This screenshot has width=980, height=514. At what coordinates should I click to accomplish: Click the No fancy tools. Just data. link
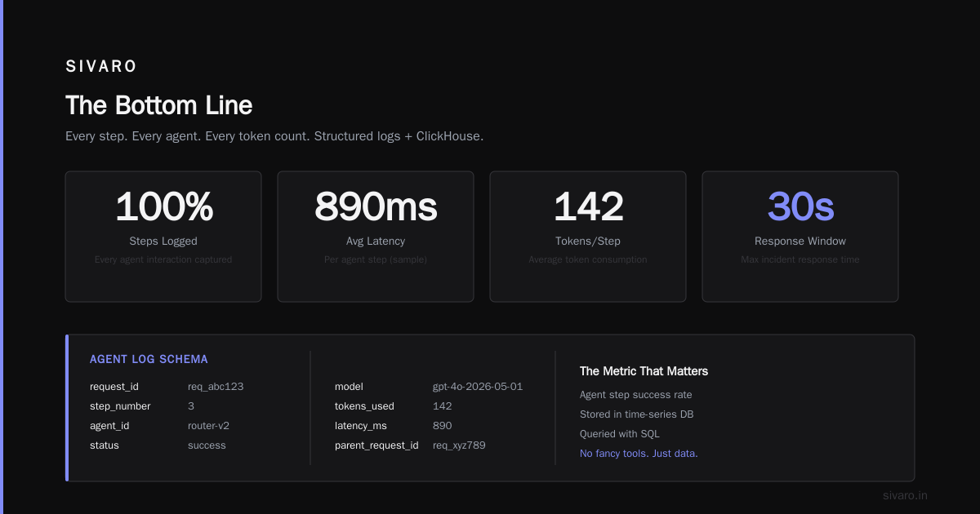[x=639, y=454]
